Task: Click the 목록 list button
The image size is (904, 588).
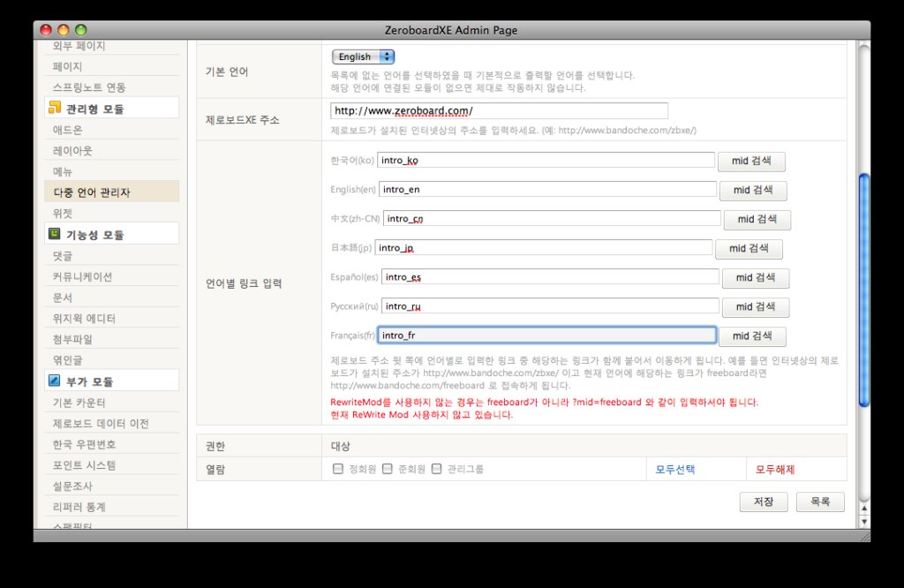Action: tap(820, 501)
